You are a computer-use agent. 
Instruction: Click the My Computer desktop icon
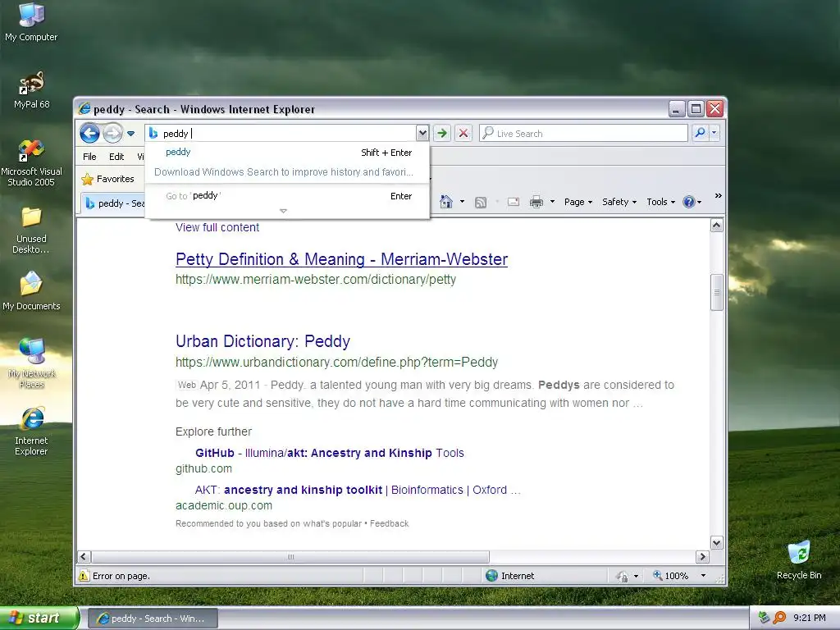(31, 22)
